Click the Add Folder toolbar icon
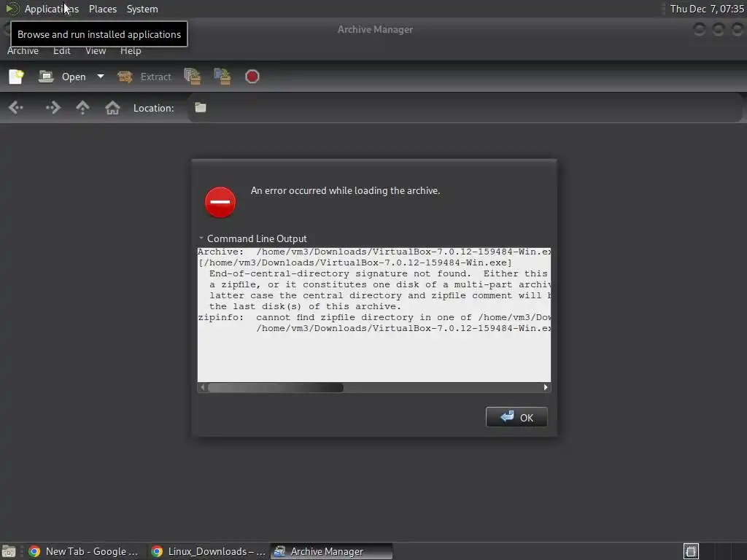747x560 pixels. click(x=222, y=77)
